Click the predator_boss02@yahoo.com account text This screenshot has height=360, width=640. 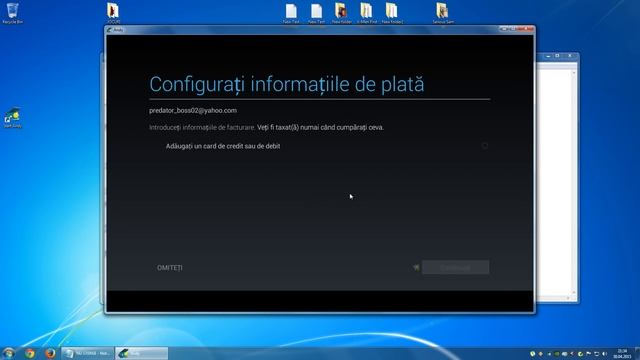coord(193,111)
